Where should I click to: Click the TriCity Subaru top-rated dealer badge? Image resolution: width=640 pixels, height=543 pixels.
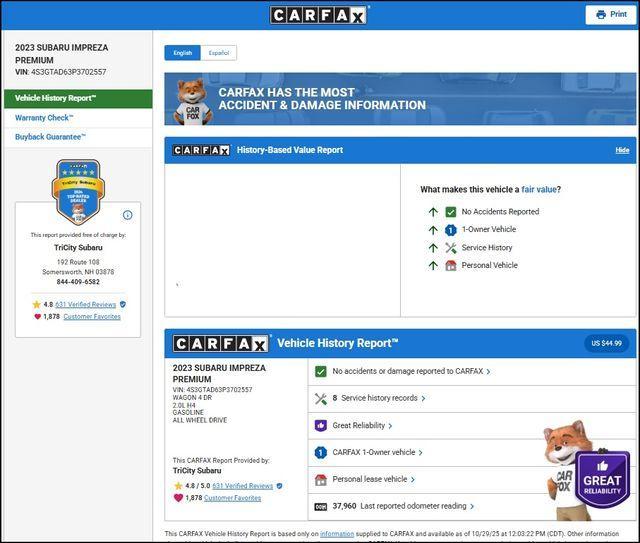point(77,192)
